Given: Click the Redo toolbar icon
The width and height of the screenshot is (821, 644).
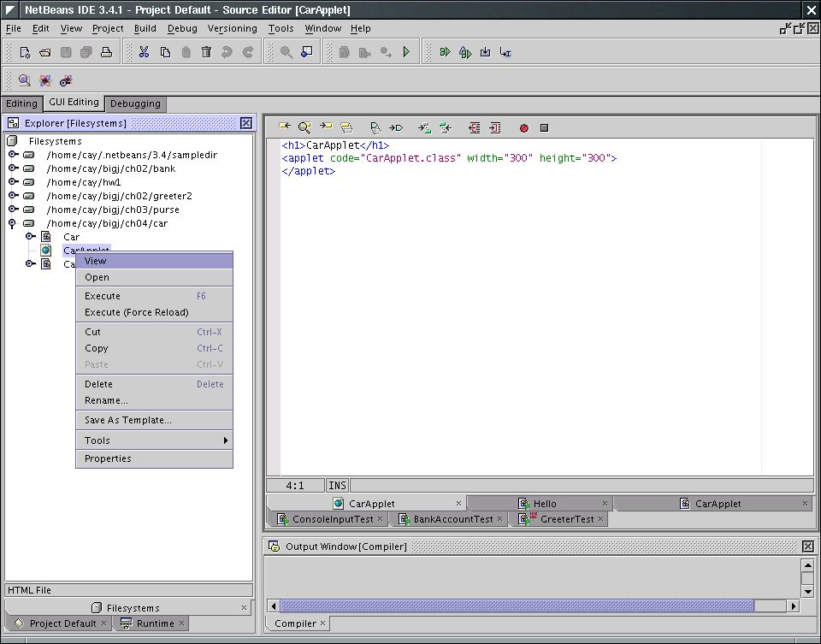Looking at the screenshot, I should coord(248,52).
